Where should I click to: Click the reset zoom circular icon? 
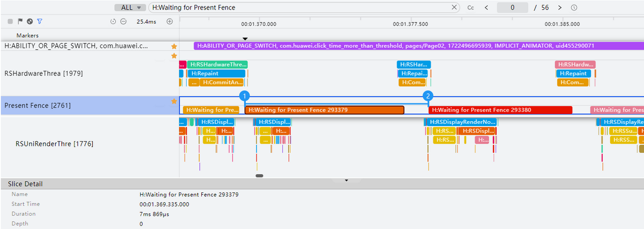pos(113,21)
